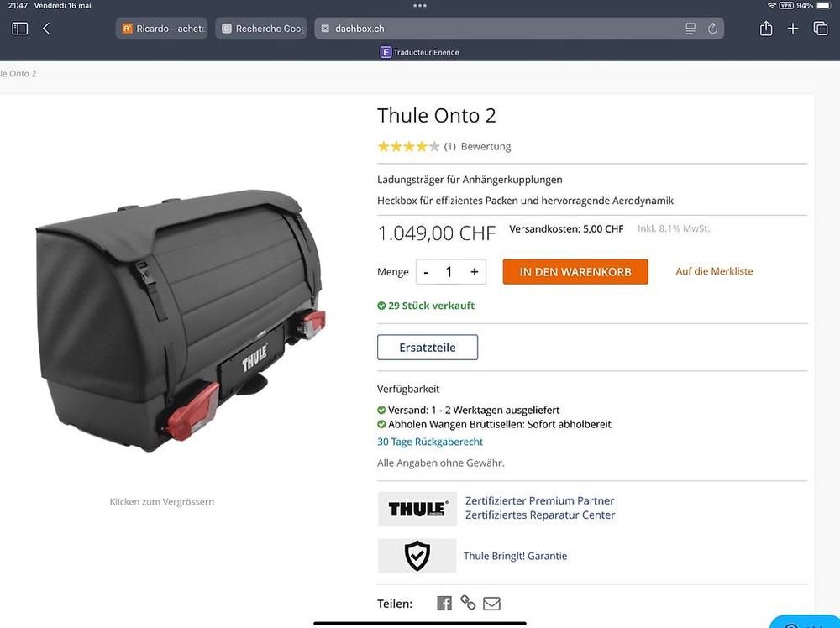Decrease the quantity with minus

click(426, 272)
